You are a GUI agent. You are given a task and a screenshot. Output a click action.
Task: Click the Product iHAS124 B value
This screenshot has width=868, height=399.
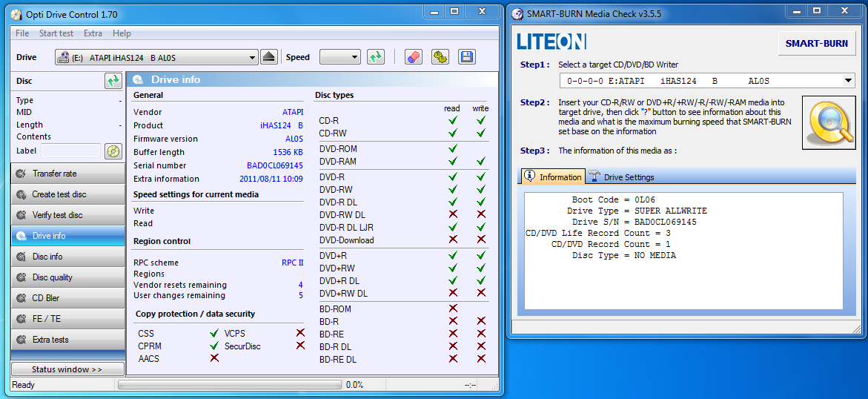282,126
